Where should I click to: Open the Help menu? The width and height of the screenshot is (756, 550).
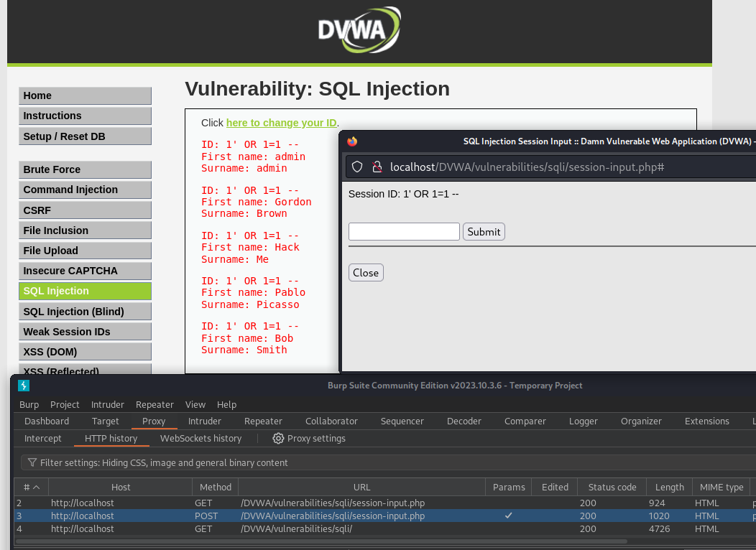[x=226, y=404]
